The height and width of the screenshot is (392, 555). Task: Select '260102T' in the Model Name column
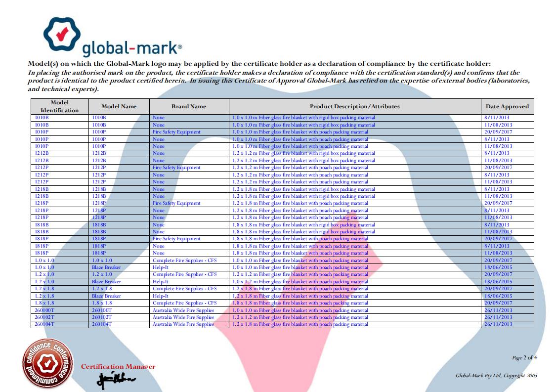pos(102,317)
